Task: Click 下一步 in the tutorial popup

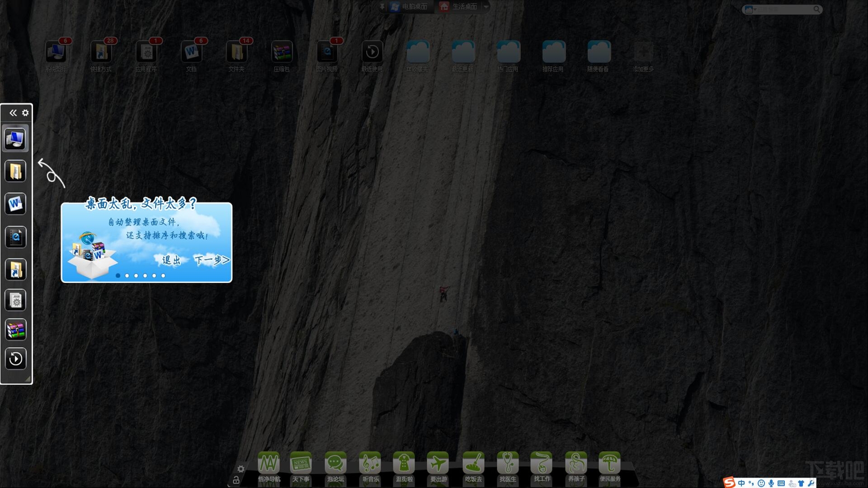Action: point(212,260)
